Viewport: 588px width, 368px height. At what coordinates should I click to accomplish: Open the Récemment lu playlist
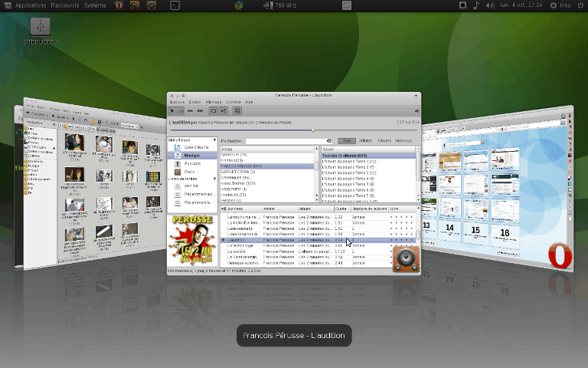click(x=191, y=202)
